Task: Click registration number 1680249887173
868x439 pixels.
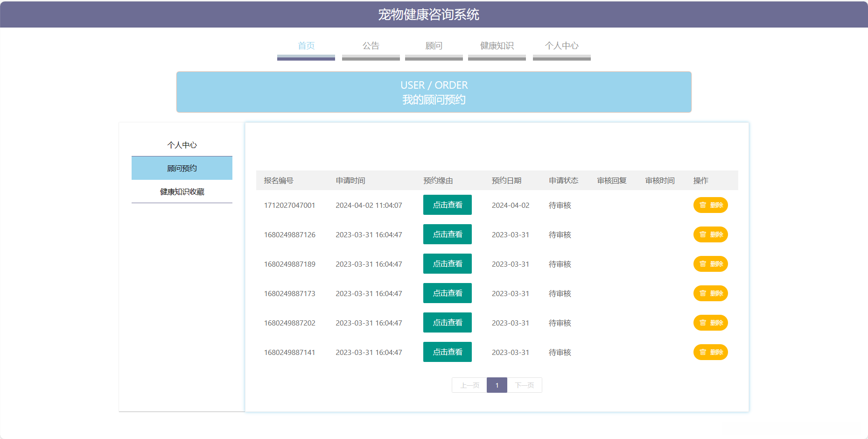Action: tap(290, 294)
